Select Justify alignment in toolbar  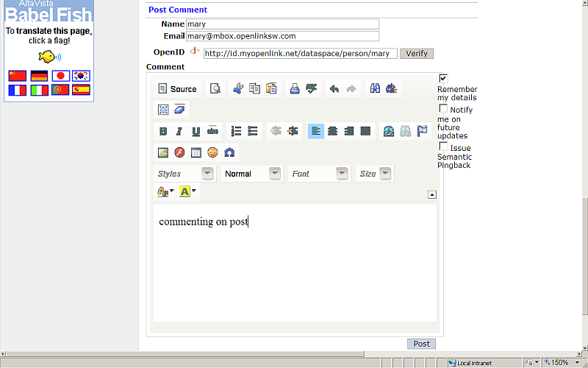coord(365,131)
